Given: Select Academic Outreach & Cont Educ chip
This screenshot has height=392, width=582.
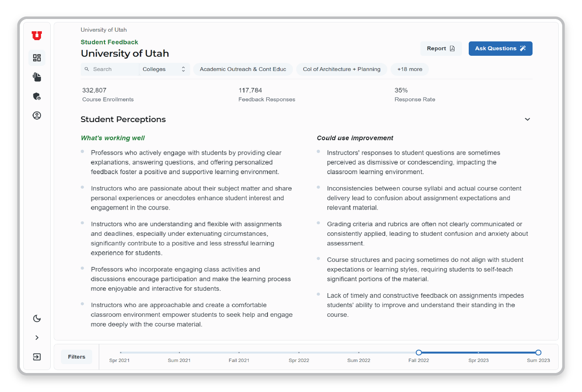Looking at the screenshot, I should click(243, 69).
